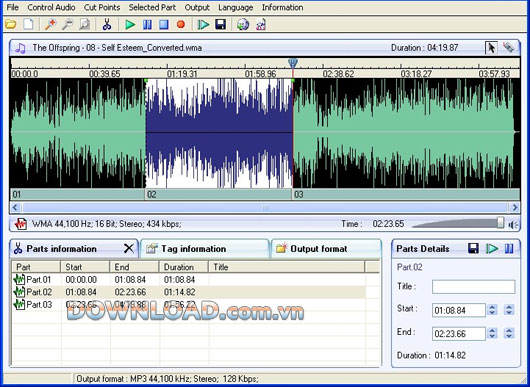Start playback with the green Play button
The height and width of the screenshot is (387, 530).
pyautogui.click(x=130, y=24)
